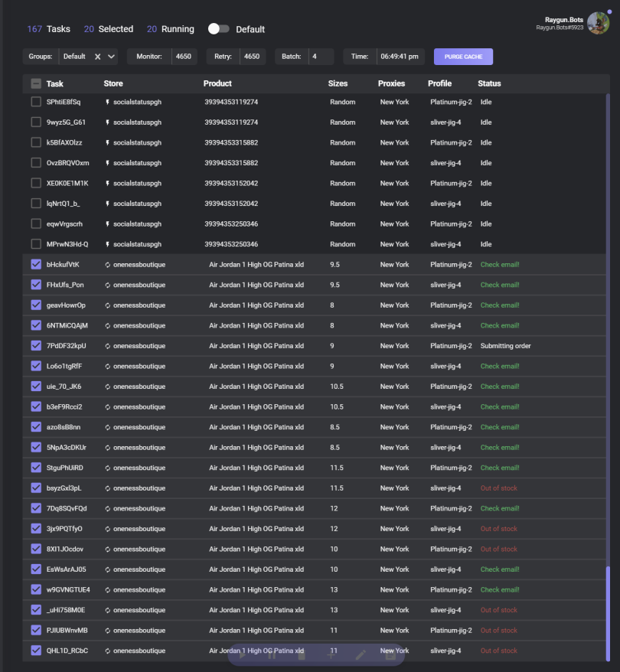Screen dimensions: 620x672
Task: Click lightning icon in SPhtiE8fSq row
Action: (108, 102)
